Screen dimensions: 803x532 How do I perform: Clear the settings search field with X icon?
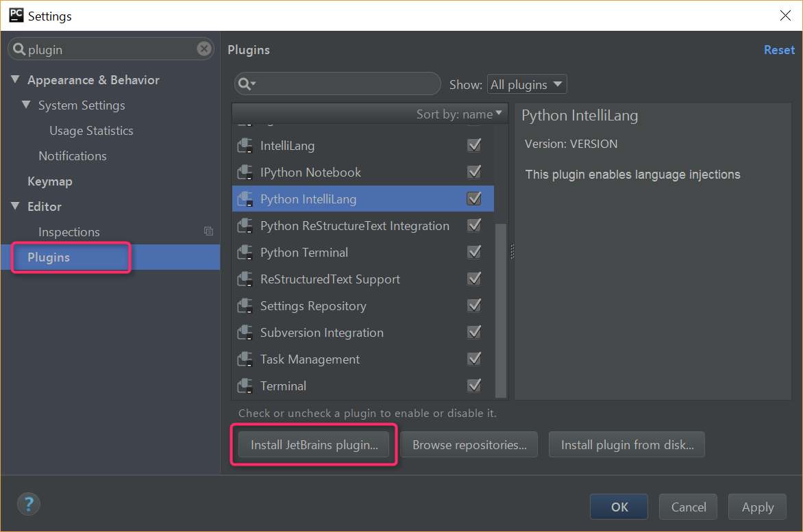pyautogui.click(x=203, y=49)
